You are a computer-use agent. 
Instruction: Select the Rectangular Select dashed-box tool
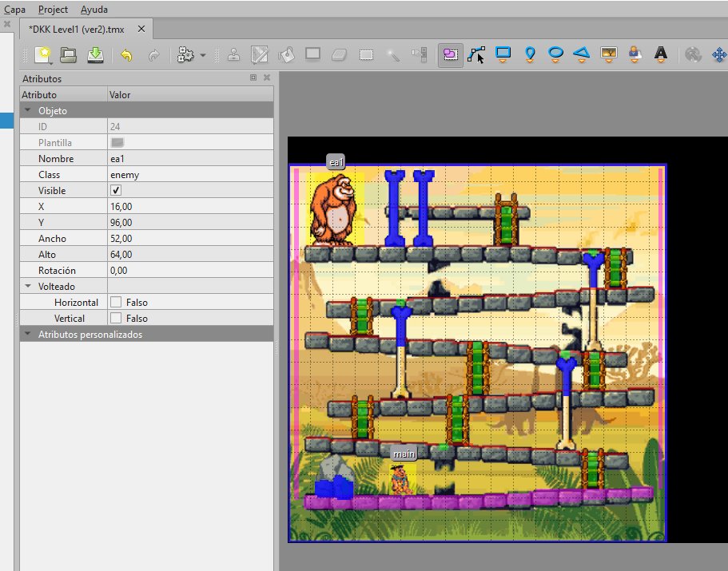click(366, 55)
